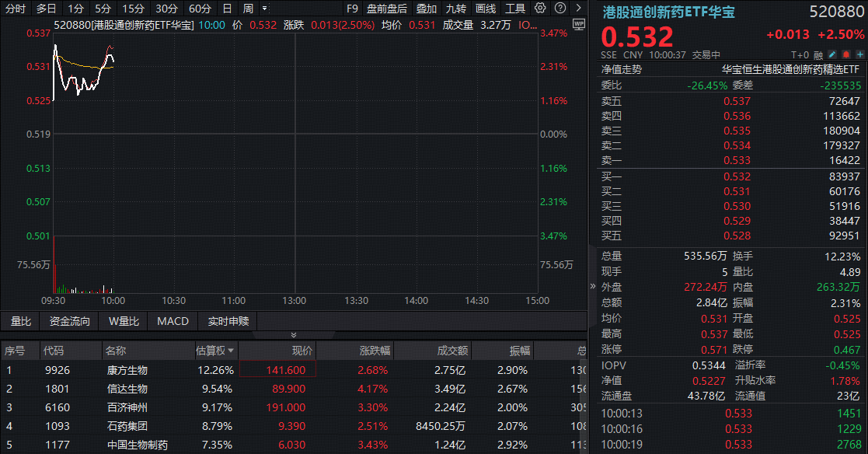Click the pencil note icon beside 融
Screen dimensions: 868x454
[x=832, y=54]
